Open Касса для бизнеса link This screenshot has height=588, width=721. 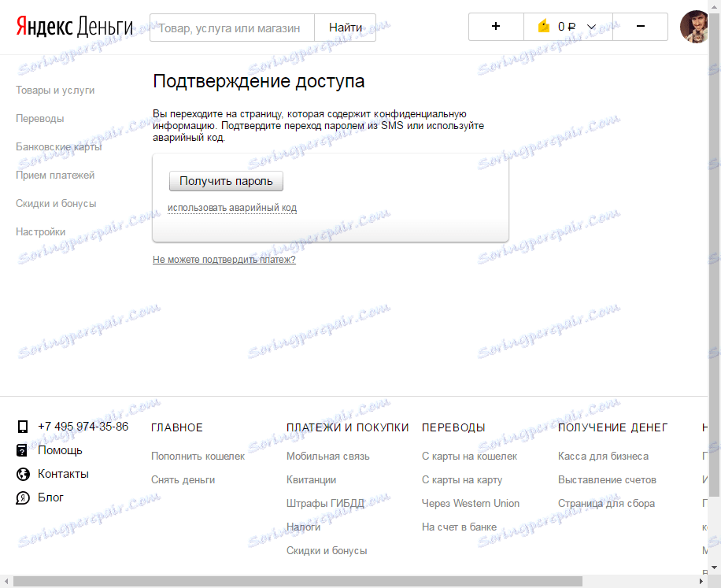click(603, 457)
